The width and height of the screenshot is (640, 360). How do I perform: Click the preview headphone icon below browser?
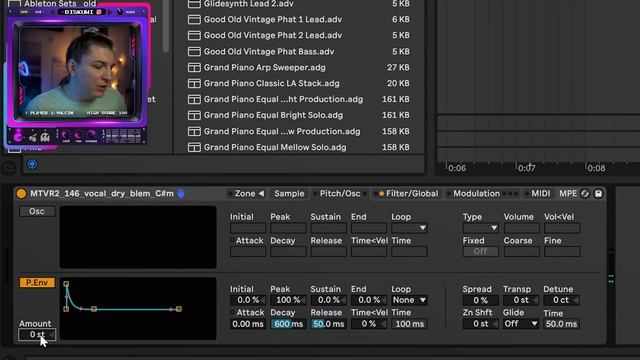tap(32, 164)
